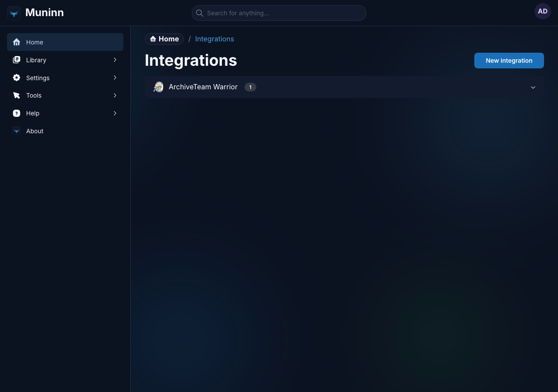Viewport: 558px width, 392px height.
Task: Select Home in the sidebar menu
Action: (x=65, y=42)
